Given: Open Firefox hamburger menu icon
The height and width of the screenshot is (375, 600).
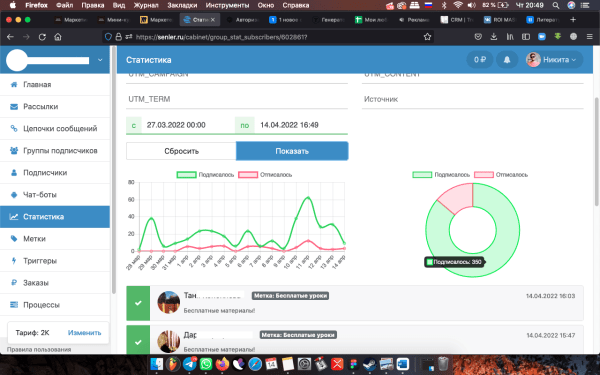Looking at the screenshot, I should tap(589, 37).
